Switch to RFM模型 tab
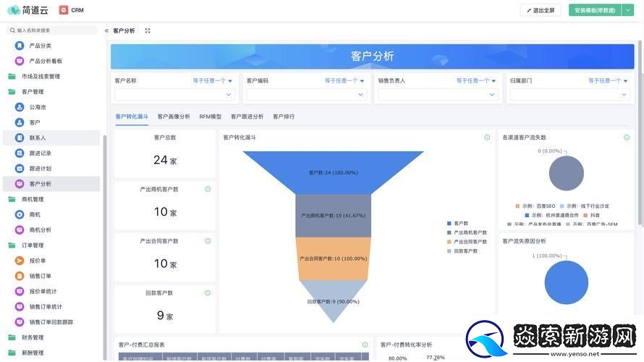Screen dimensions: 644x362 tap(211, 117)
